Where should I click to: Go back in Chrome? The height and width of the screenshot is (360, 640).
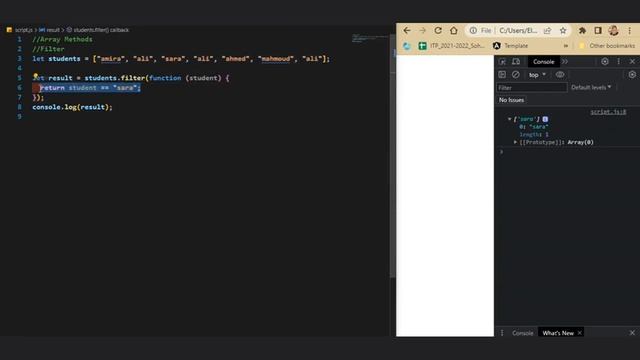(407, 31)
